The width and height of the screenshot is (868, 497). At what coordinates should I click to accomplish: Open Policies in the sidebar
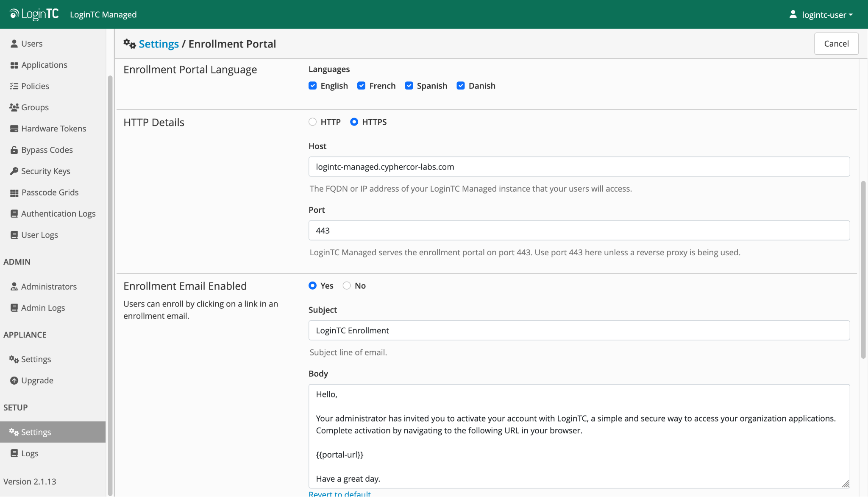coord(35,86)
